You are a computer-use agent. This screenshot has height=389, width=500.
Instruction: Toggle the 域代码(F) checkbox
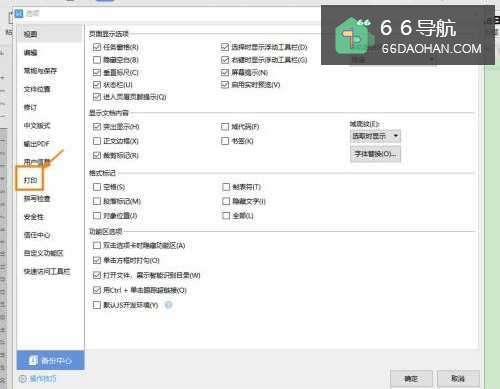tap(225, 127)
